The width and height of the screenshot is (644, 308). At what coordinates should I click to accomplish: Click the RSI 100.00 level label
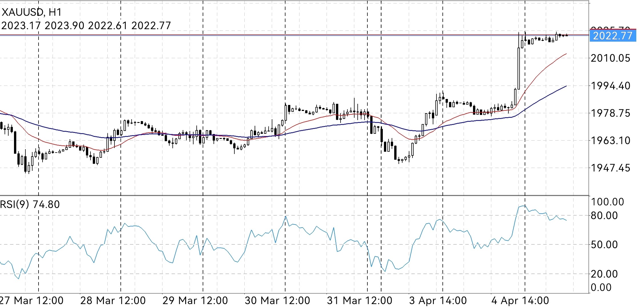tap(607, 202)
